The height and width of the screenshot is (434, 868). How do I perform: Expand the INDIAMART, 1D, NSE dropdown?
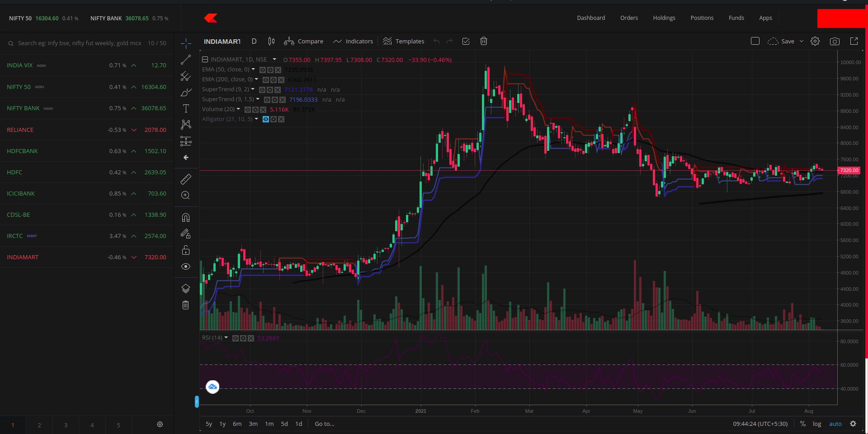point(274,59)
